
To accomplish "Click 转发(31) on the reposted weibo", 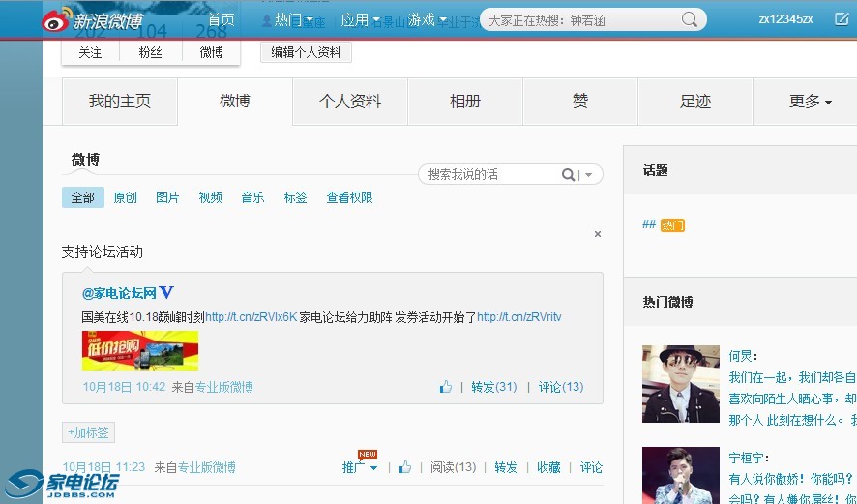I will pyautogui.click(x=494, y=387).
